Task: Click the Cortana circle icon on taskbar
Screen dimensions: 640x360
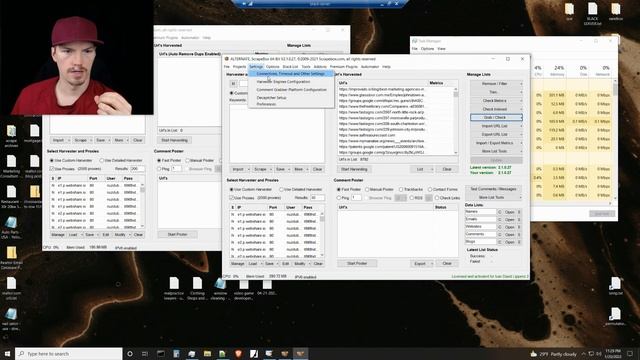Action: tap(130, 353)
